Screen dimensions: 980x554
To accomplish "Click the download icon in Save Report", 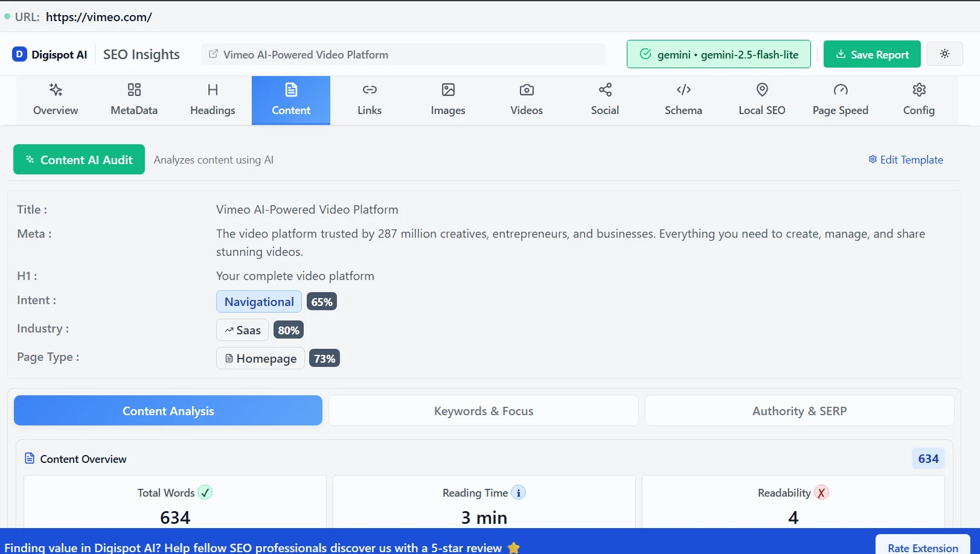I will pos(841,54).
